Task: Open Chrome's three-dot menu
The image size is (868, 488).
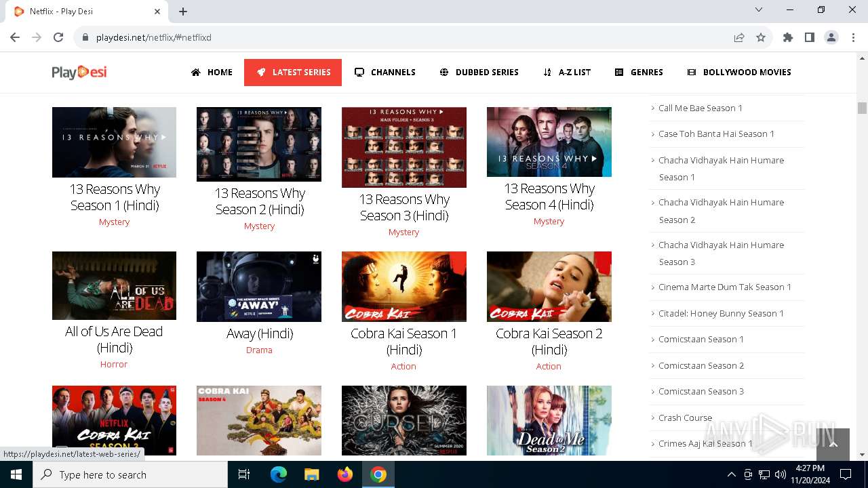Action: pos(853,37)
